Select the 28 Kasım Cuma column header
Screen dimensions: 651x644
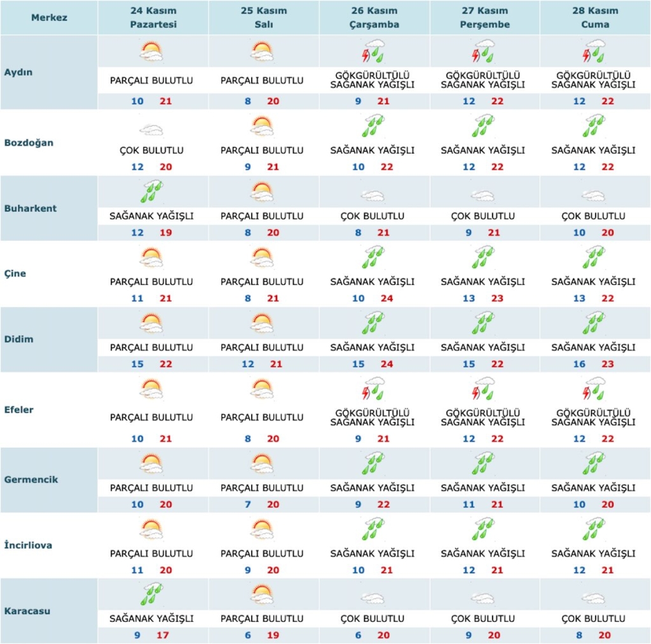click(595, 18)
